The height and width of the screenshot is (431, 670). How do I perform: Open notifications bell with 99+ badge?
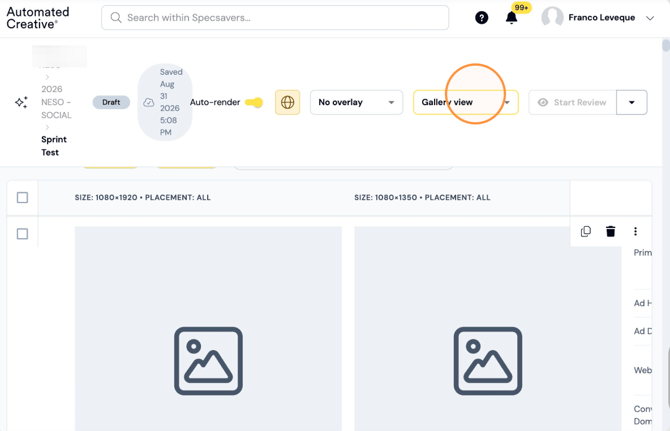click(x=511, y=18)
